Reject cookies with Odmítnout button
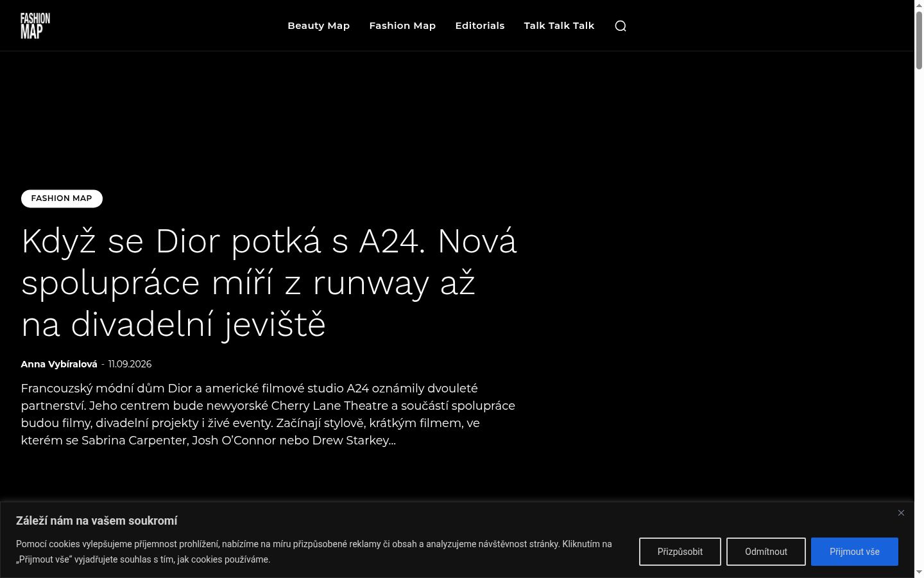Image resolution: width=924 pixels, height=578 pixels. pos(766,552)
